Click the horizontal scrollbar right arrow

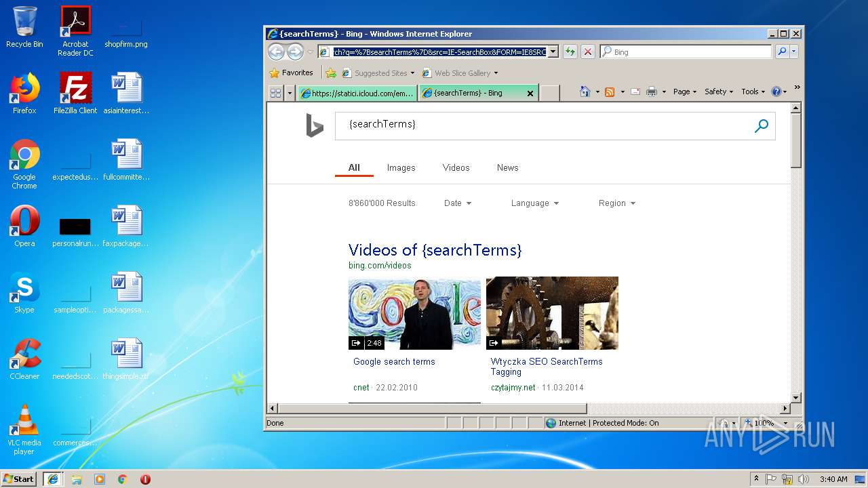[785, 408]
